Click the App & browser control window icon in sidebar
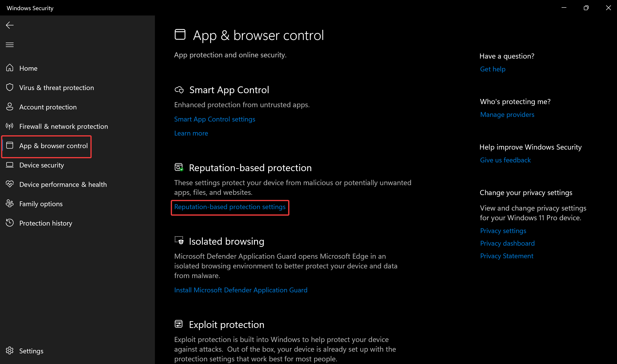This screenshot has height=364, width=617. tap(10, 145)
